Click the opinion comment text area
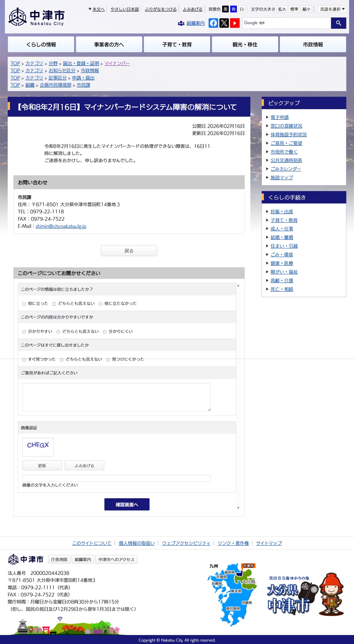354x644 pixels. pos(116,397)
